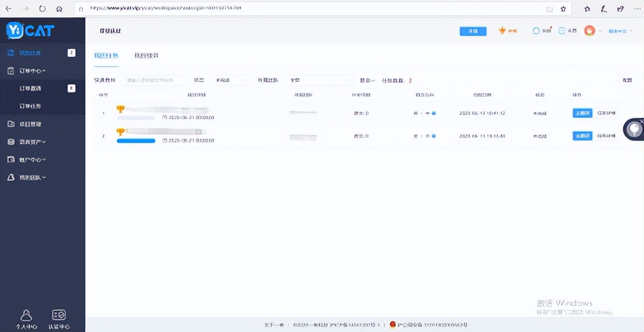The width and height of the screenshot is (644, 332).
Task: Click the floating lightbulb help widget
Action: coord(633,130)
